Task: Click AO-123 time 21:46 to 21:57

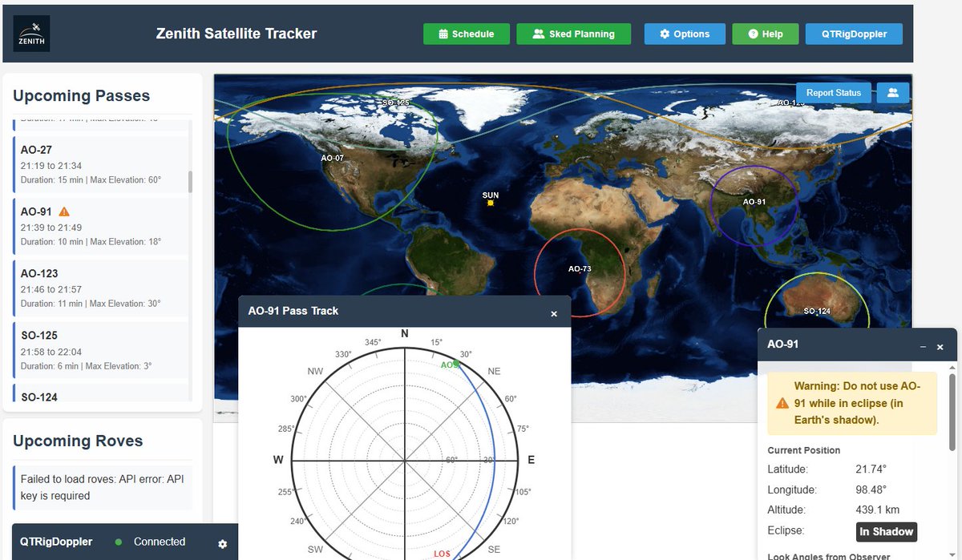Action: [x=51, y=289]
